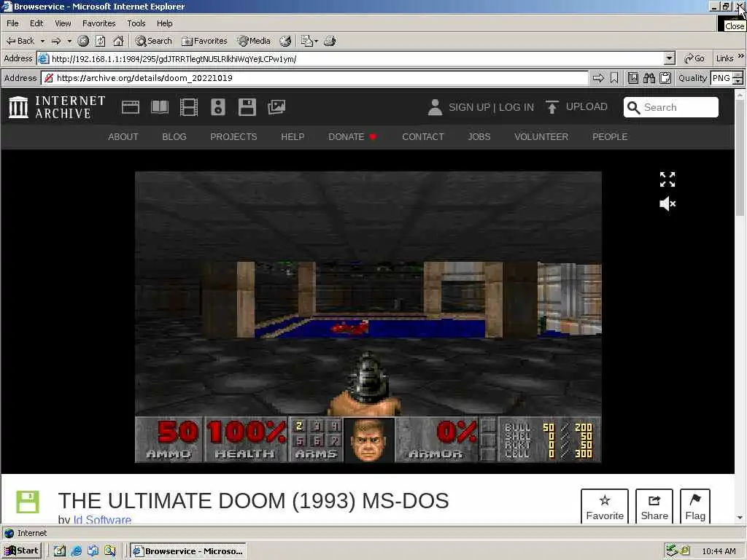Screen dimensions: 747x560
Task: Open the File menu
Action: pyautogui.click(x=13, y=23)
